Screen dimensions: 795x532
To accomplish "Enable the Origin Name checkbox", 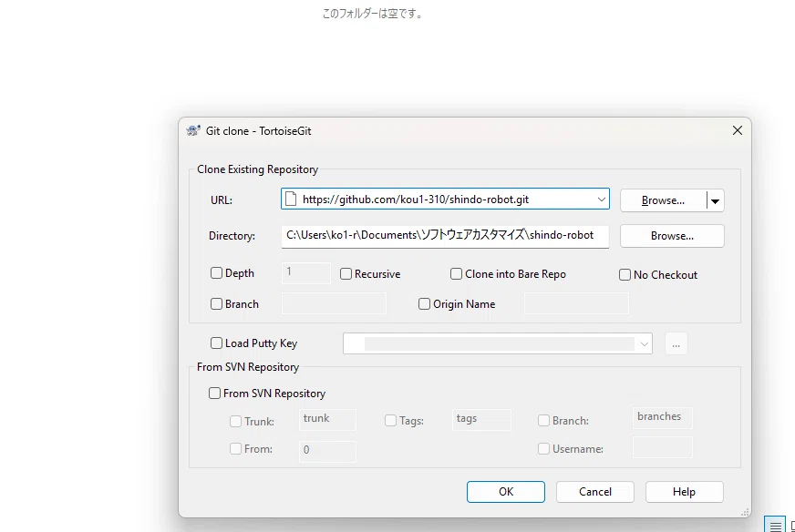I will [424, 304].
